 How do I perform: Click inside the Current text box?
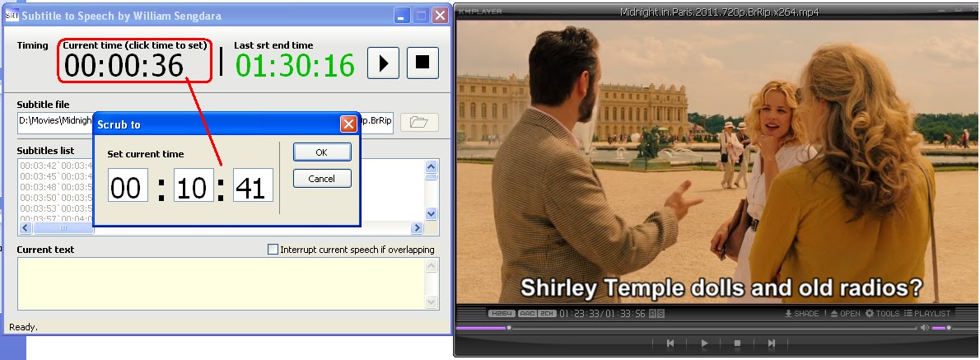222,283
